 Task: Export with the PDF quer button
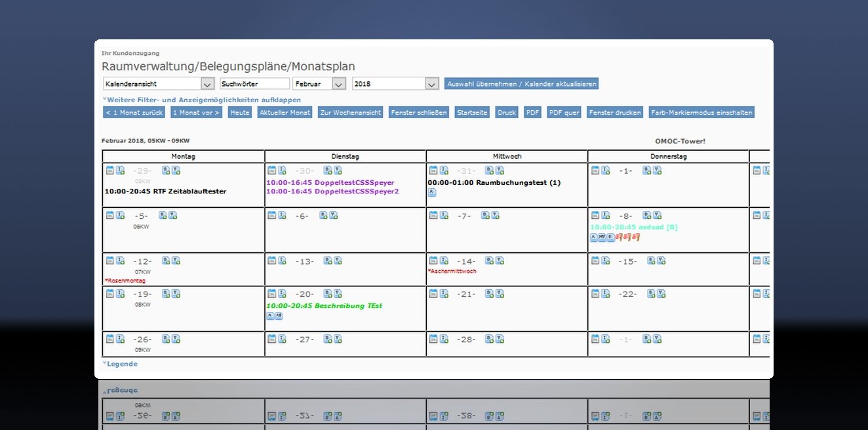(564, 113)
